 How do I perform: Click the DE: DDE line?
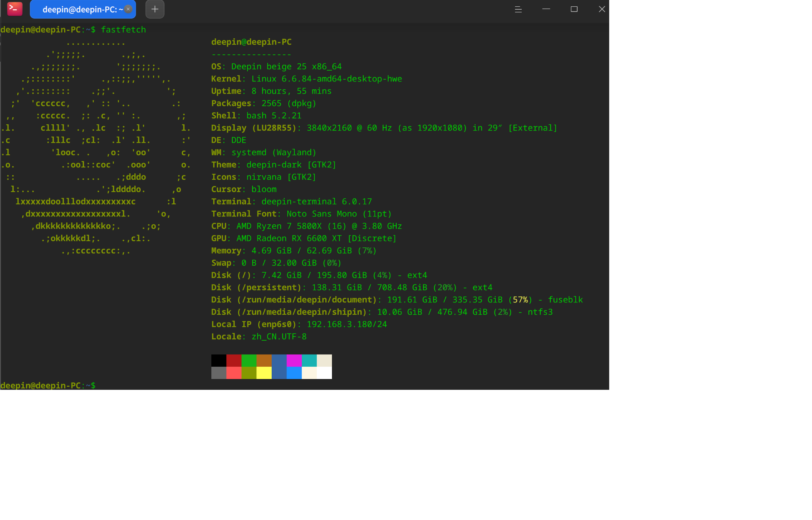228,140
